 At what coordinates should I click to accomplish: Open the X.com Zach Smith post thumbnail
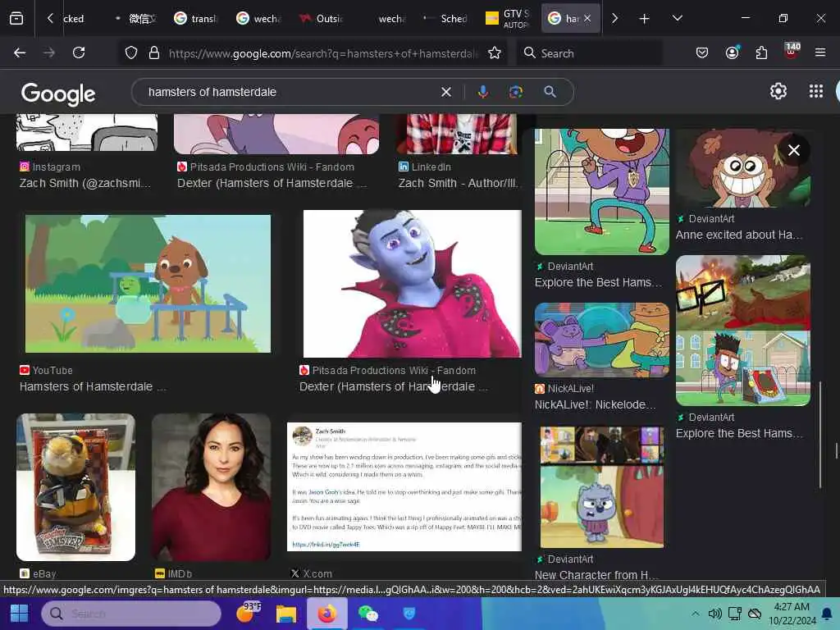[x=404, y=487]
